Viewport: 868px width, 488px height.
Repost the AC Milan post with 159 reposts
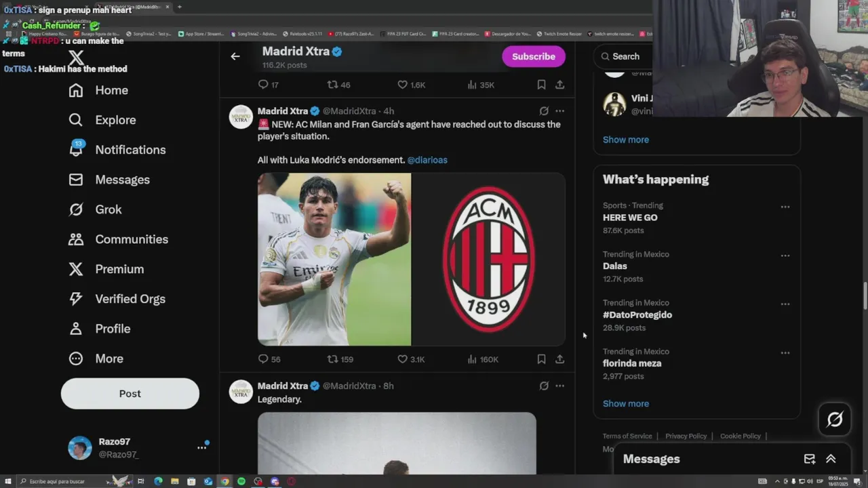point(340,359)
